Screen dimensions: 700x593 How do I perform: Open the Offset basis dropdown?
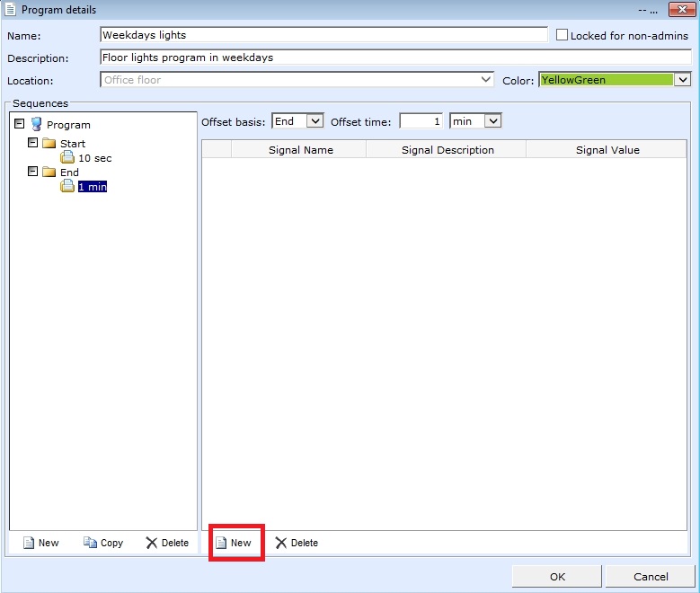point(315,121)
